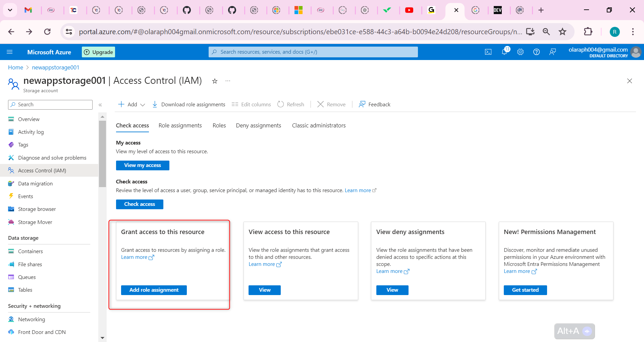Open the Cloud Shell terminal icon
This screenshot has width=644, height=342.
point(488,52)
